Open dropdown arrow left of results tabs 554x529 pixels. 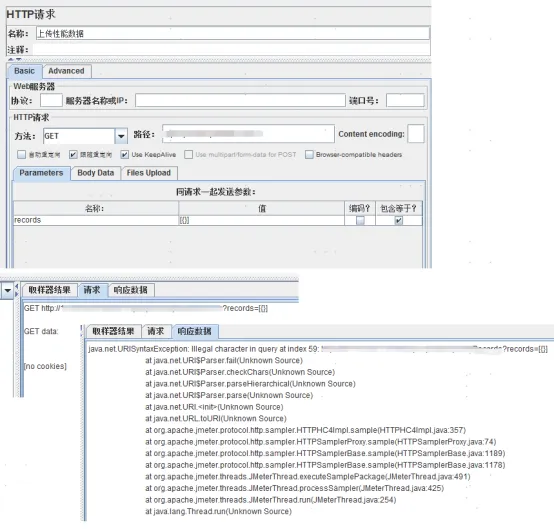coord(7,291)
